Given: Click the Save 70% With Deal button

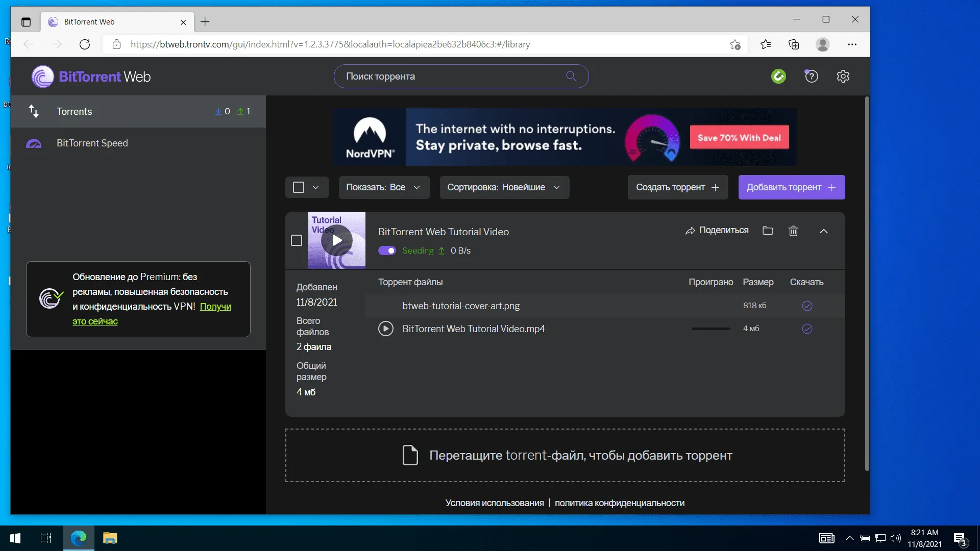Looking at the screenshot, I should [x=739, y=137].
